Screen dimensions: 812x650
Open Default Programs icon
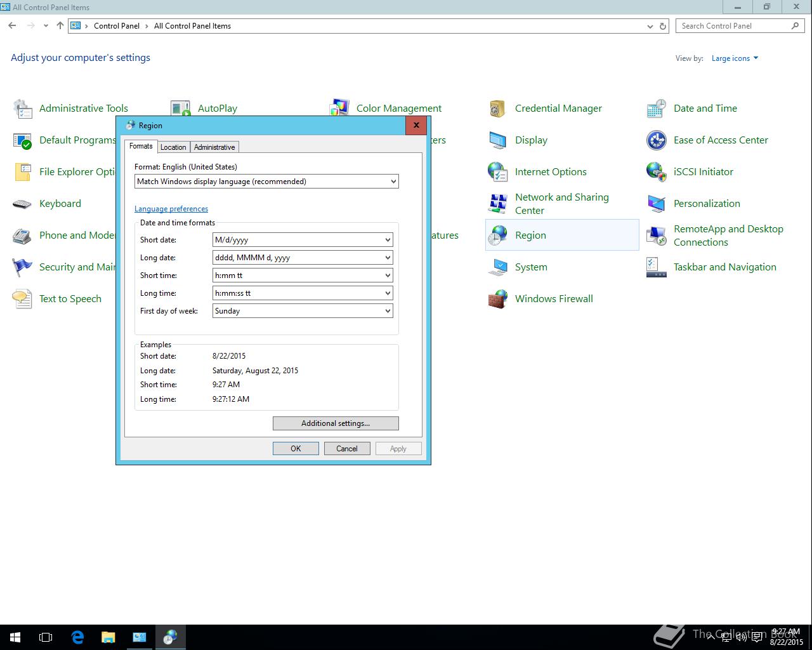[x=23, y=140]
